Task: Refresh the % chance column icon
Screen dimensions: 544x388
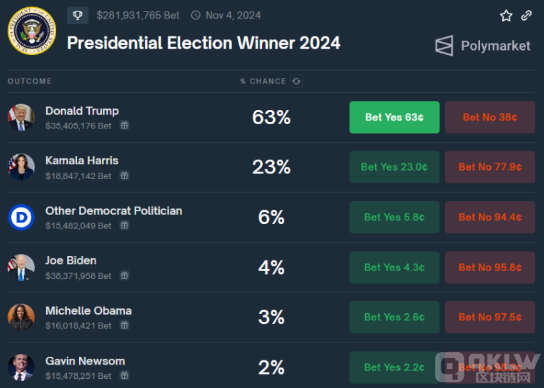Action: 296,81
